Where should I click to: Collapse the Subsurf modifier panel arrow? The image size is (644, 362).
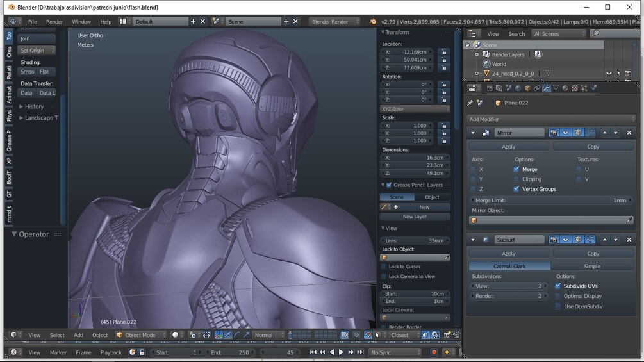(473, 240)
